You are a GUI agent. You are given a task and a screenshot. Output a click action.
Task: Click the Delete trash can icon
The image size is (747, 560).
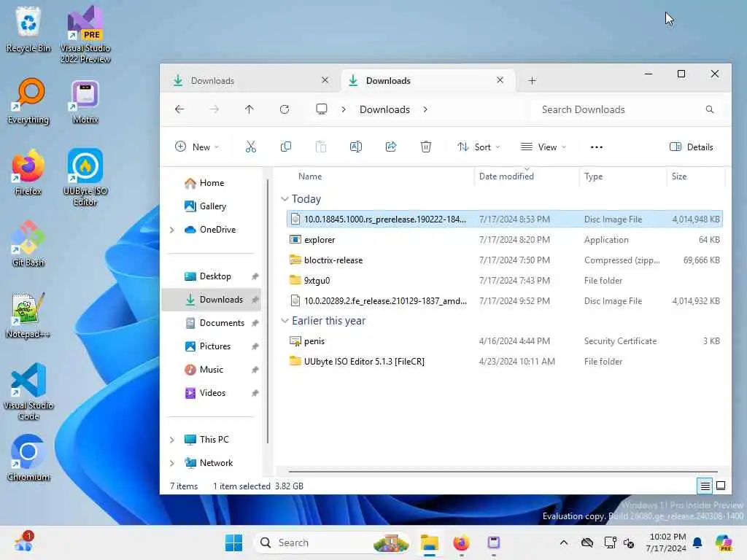coord(426,147)
